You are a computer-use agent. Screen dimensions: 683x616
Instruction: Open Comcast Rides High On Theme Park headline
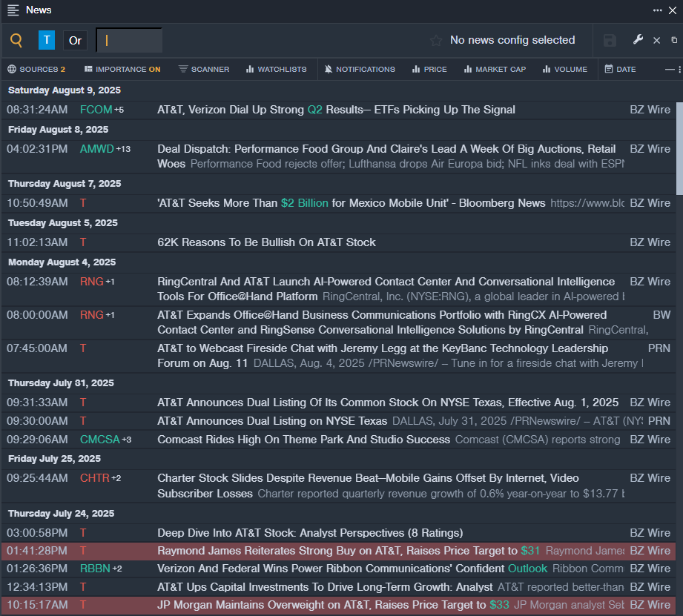pyautogui.click(x=303, y=440)
